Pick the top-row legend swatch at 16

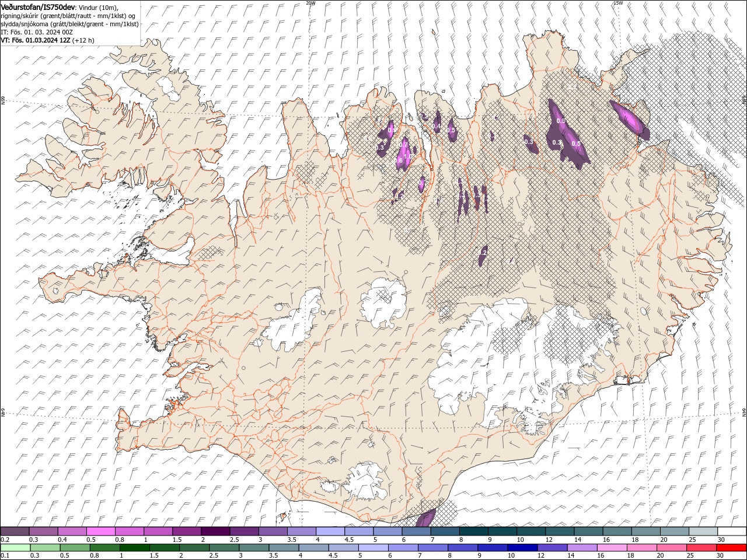pos(616,531)
